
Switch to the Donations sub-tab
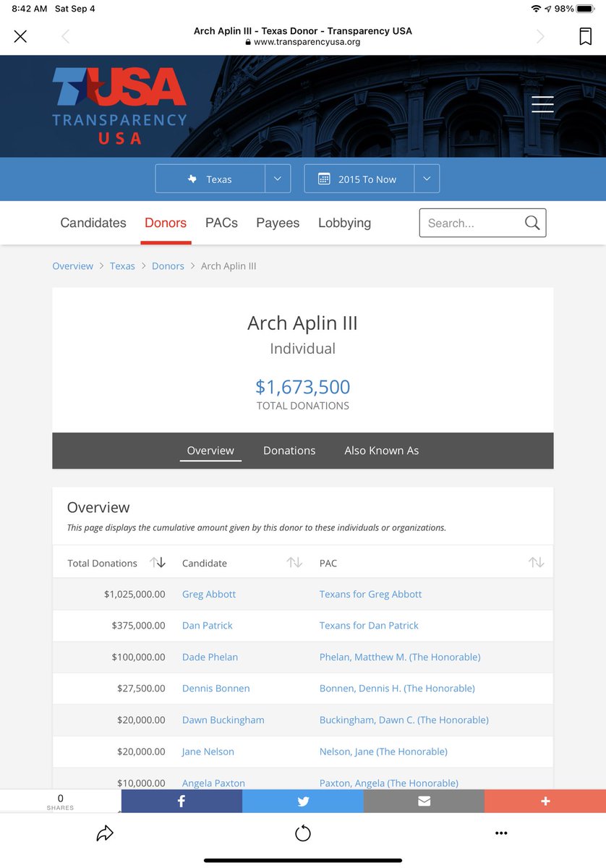click(x=289, y=451)
